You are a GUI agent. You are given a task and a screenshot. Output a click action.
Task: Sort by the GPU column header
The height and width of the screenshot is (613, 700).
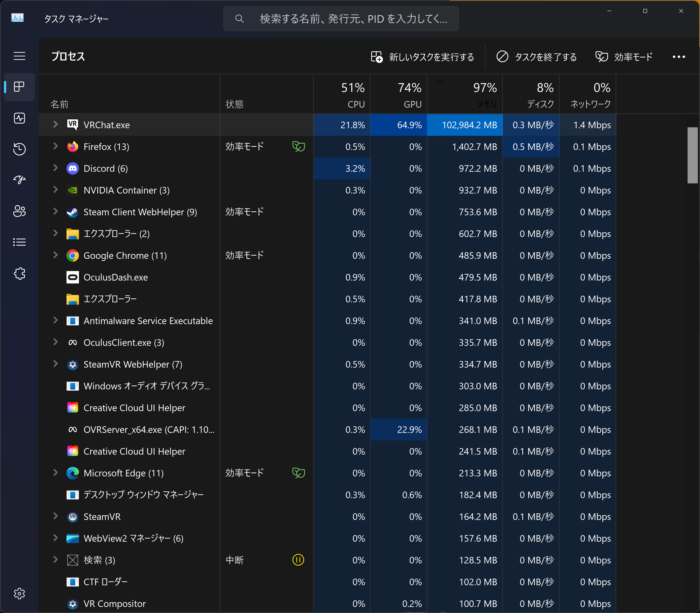pos(399,94)
